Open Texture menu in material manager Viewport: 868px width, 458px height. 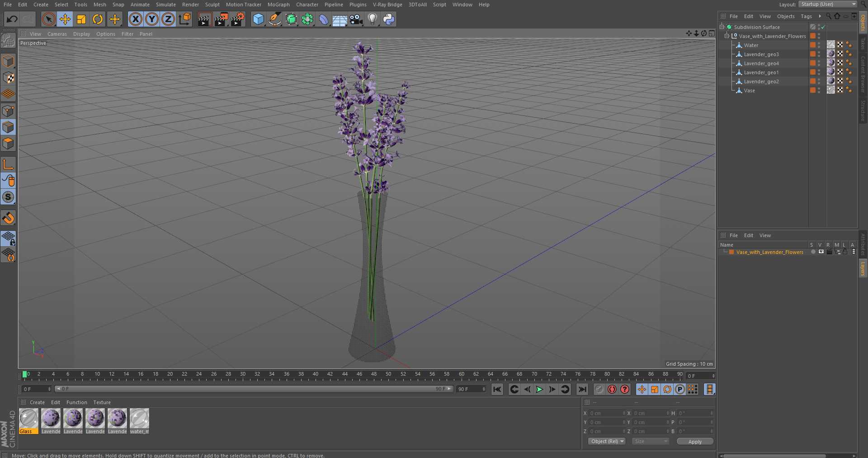point(102,402)
